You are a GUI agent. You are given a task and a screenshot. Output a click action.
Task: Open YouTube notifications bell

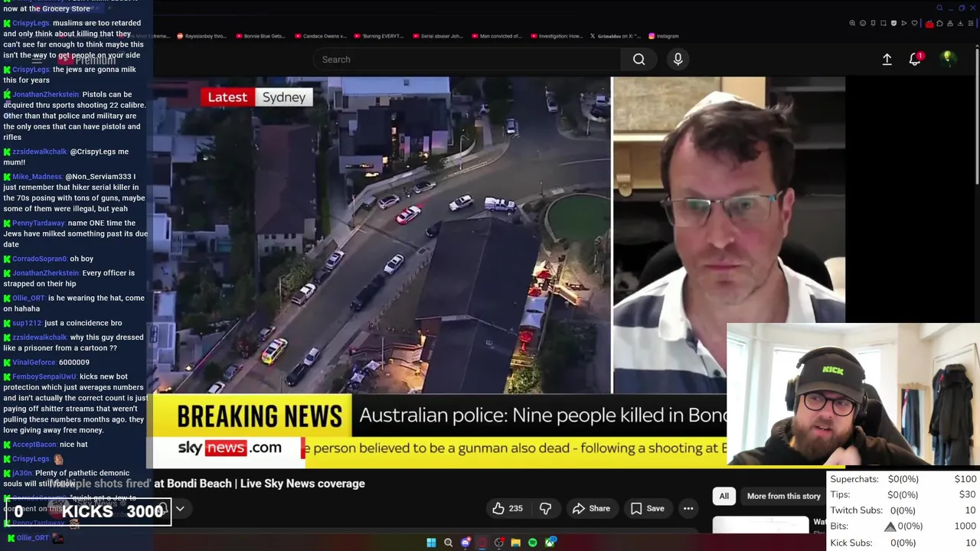[916, 59]
